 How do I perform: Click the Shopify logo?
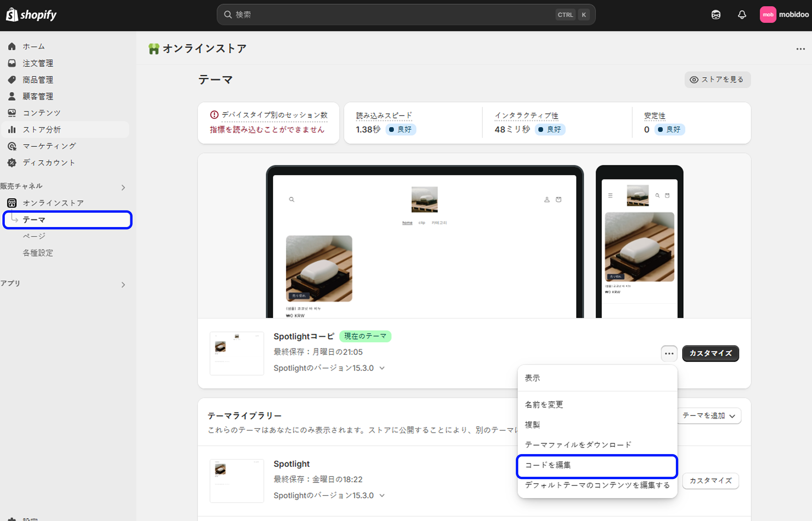(x=31, y=15)
